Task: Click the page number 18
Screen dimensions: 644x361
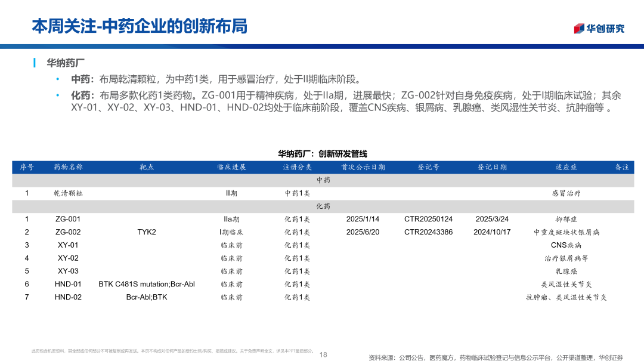Action: [x=323, y=355]
